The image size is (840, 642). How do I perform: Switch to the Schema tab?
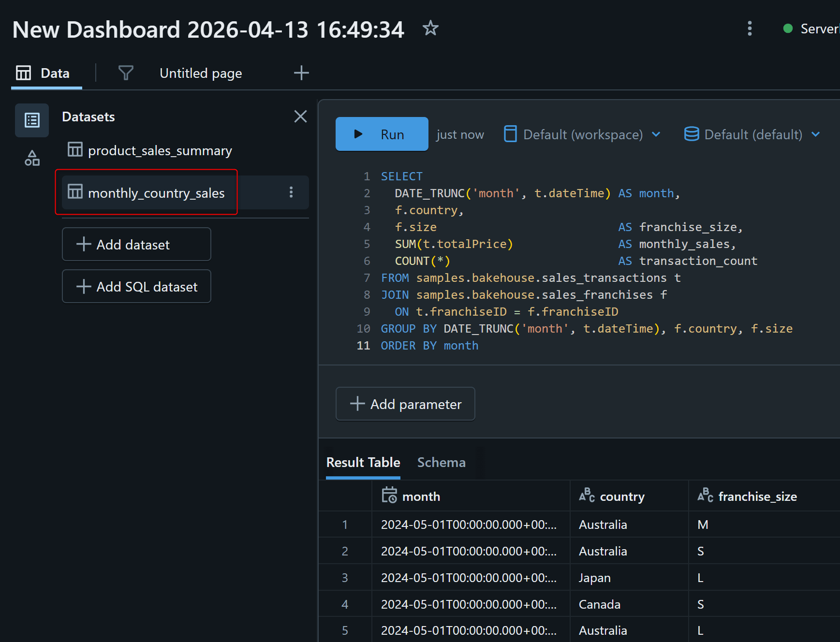[441, 463]
